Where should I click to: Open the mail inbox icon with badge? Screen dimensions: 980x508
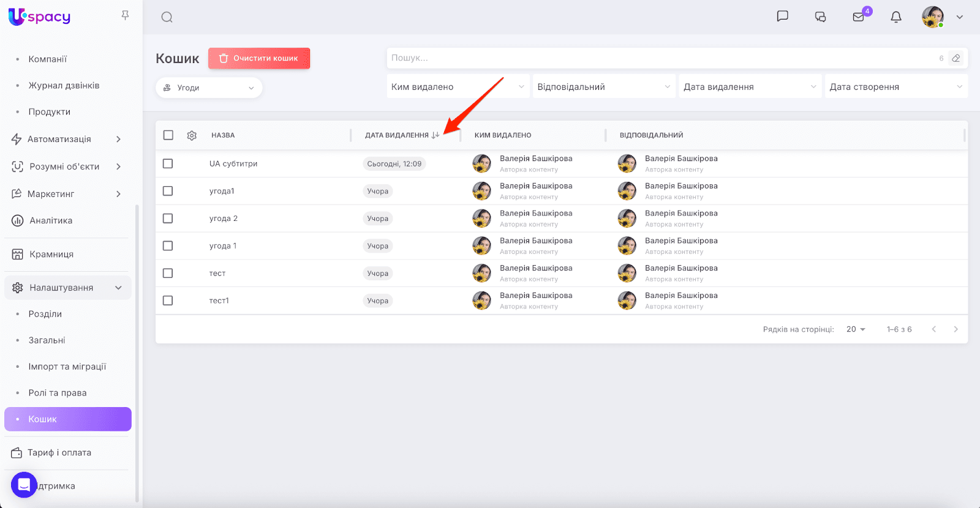859,17
